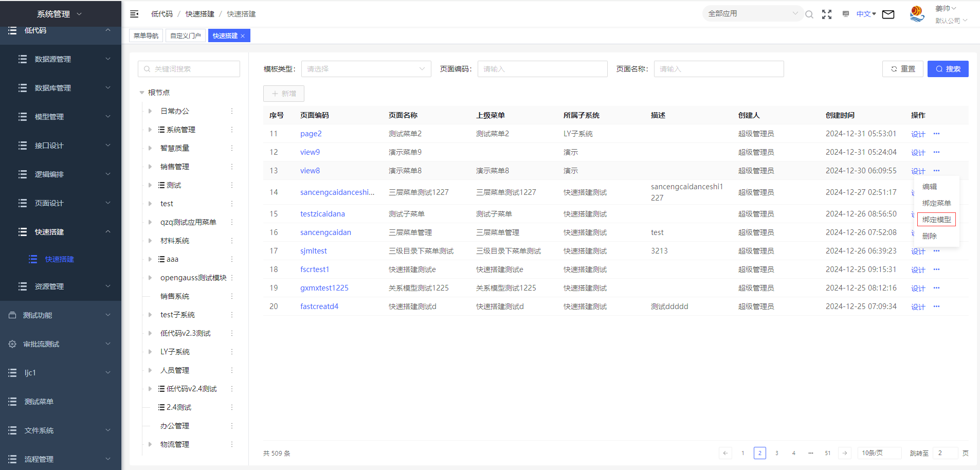Expand the 数据源管理 sidebar menu
980x470 pixels.
click(x=61, y=59)
